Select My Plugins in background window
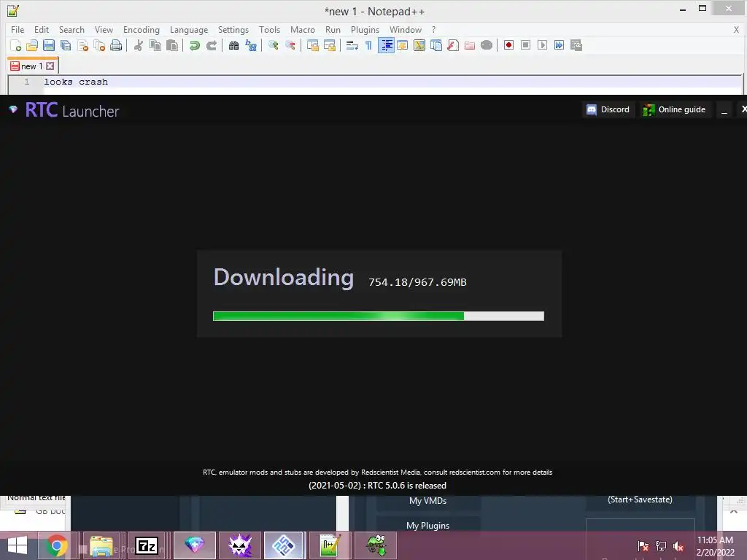This screenshot has height=560, width=747. coord(427,526)
